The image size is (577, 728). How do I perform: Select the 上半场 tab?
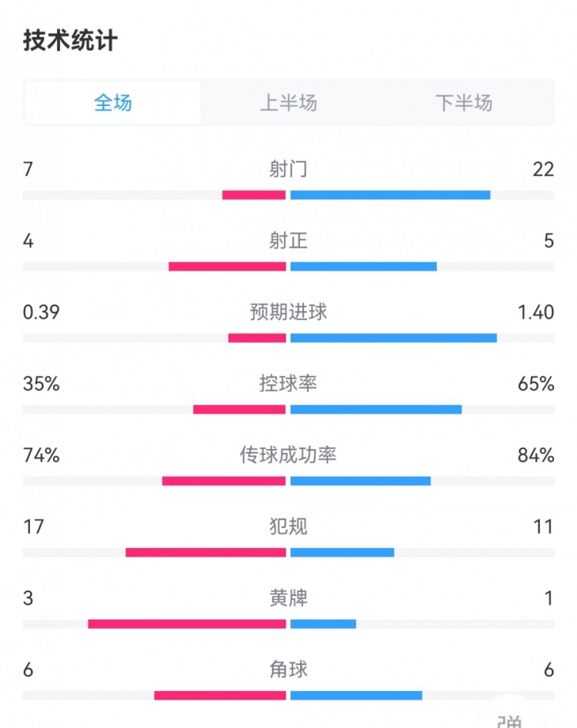288,103
